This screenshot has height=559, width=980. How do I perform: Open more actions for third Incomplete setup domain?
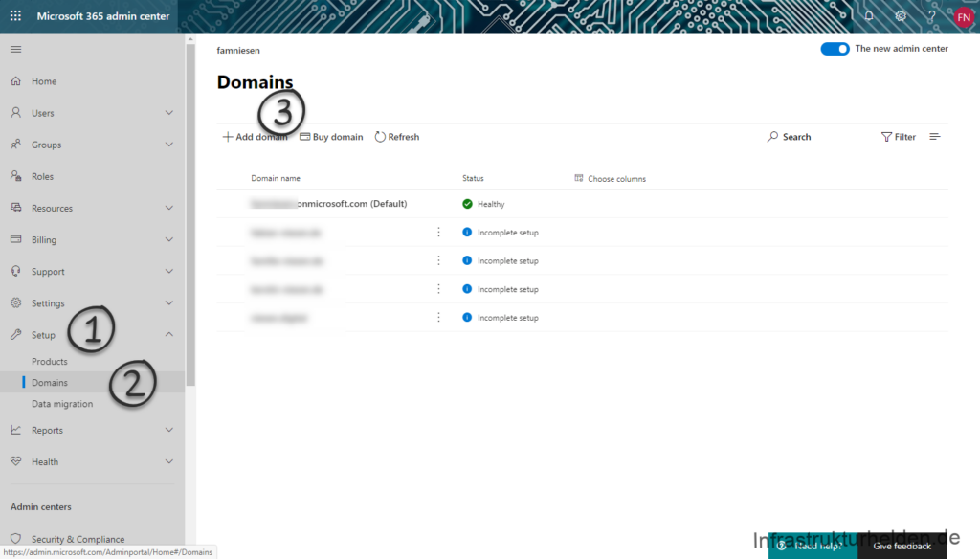pyautogui.click(x=438, y=289)
